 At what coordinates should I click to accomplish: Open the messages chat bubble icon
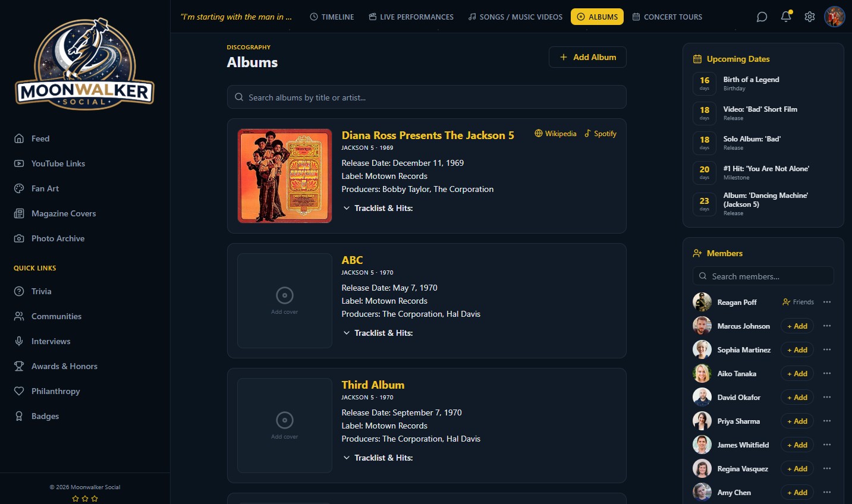pos(762,17)
